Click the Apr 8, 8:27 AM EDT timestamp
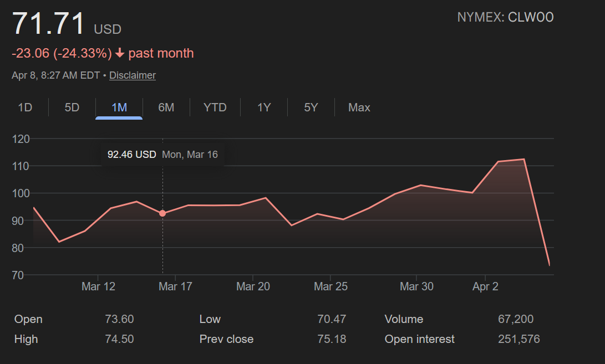This screenshot has width=605, height=364. click(55, 75)
